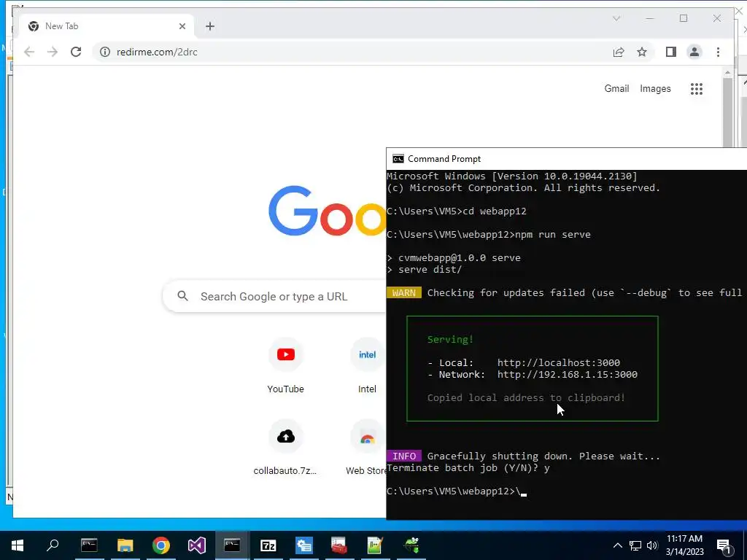
Task: Open the Chrome profile avatar menu
Action: 694,52
